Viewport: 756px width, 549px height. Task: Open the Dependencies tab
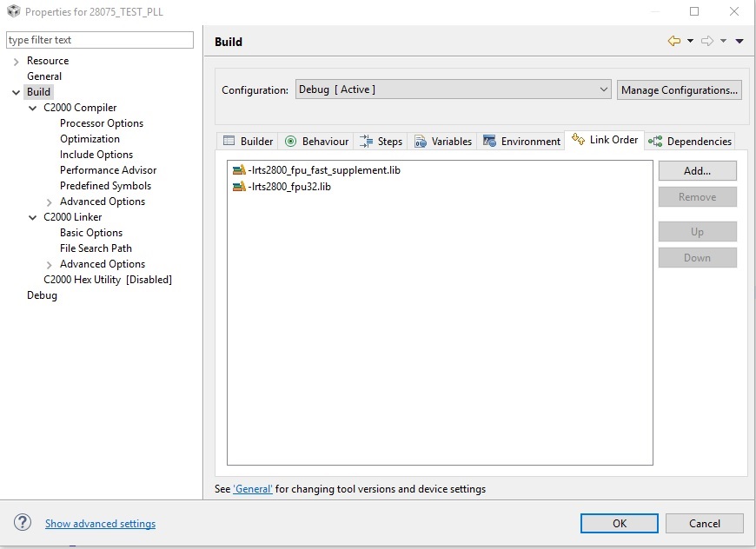[x=690, y=142]
